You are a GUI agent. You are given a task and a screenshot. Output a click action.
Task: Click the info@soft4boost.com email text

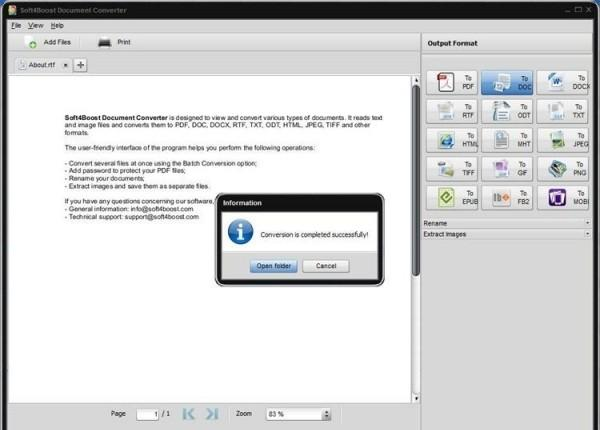pos(162,209)
